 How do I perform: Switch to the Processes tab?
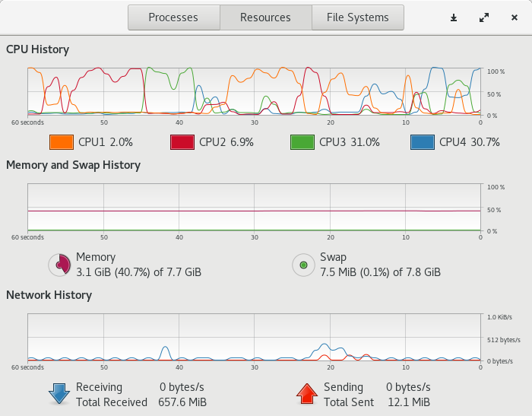click(174, 17)
